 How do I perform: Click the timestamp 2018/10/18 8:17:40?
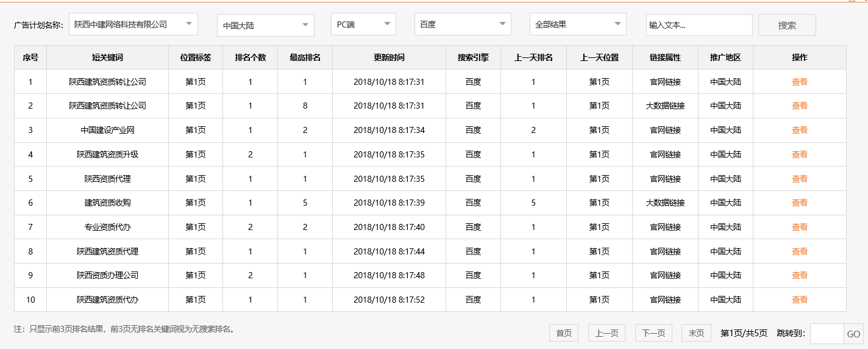click(389, 227)
